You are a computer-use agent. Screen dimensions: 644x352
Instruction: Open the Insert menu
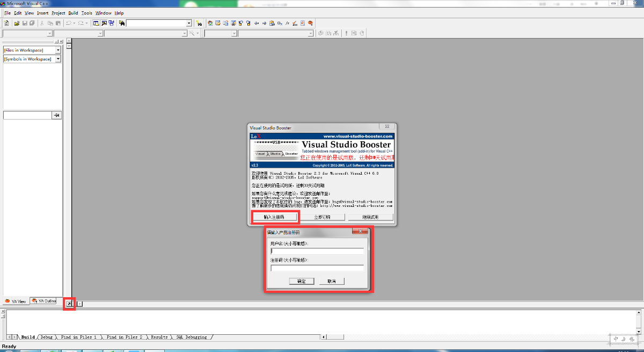point(42,13)
